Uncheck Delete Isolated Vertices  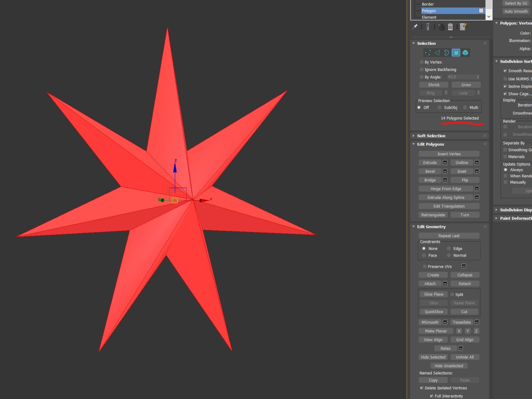coord(421,388)
